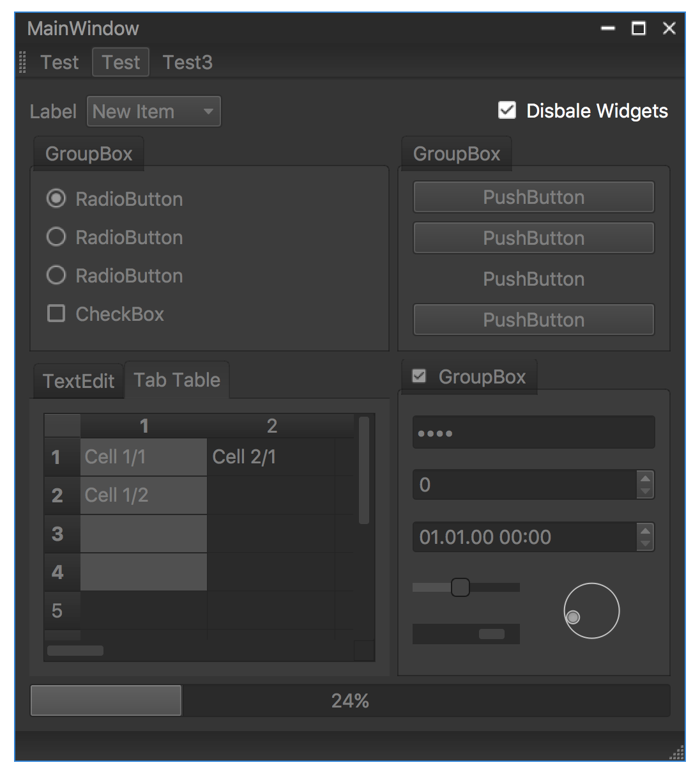Select table cell Cell 2/1
The width and height of the screenshot is (700, 781).
(x=270, y=457)
